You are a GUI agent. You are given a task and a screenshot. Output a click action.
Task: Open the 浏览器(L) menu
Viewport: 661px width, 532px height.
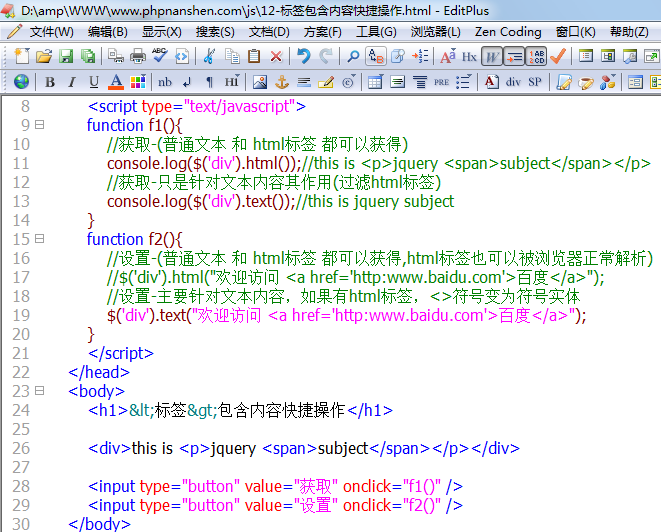click(x=435, y=32)
